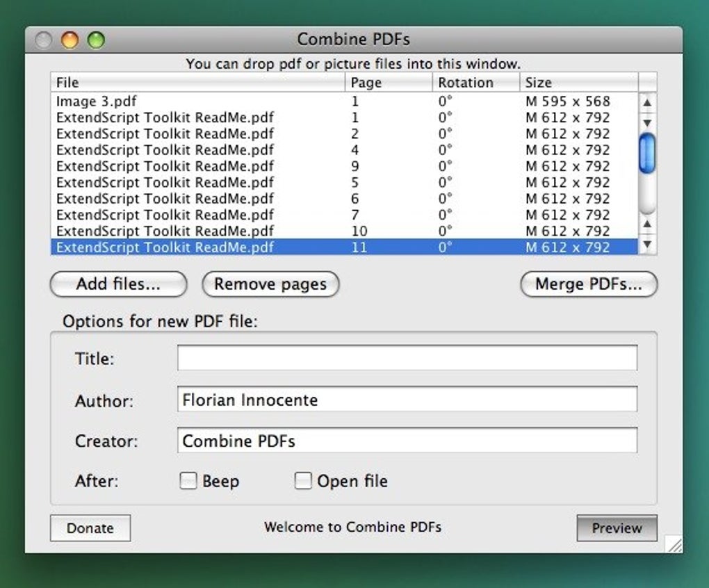
Task: Click the Add files button
Action: (x=117, y=284)
